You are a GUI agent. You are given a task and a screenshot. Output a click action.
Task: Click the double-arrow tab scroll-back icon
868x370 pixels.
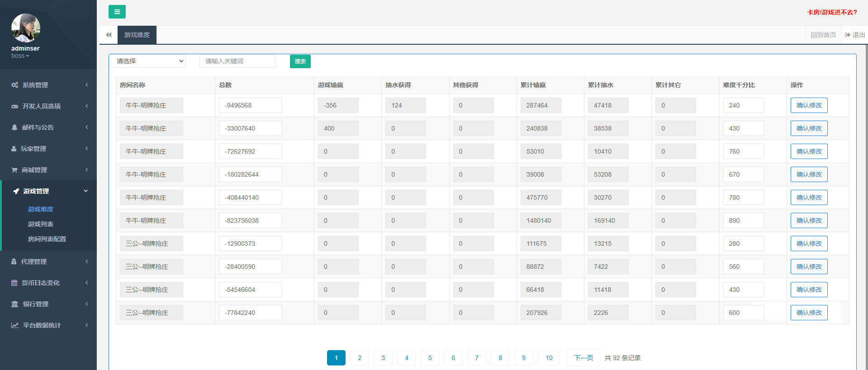[109, 35]
